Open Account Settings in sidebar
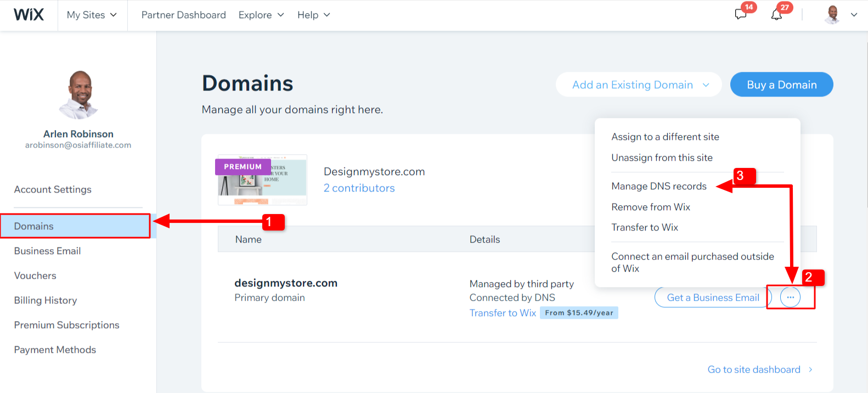 (x=53, y=189)
